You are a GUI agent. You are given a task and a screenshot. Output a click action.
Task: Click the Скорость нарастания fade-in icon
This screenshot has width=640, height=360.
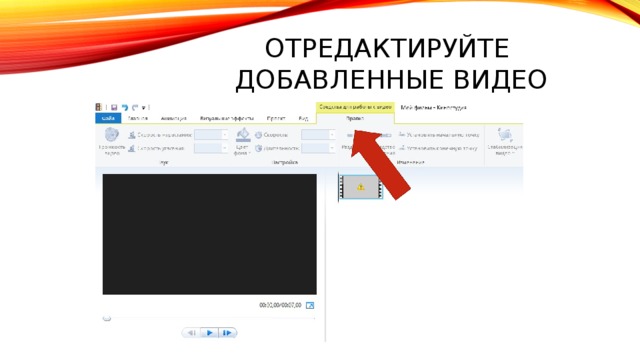click(132, 135)
